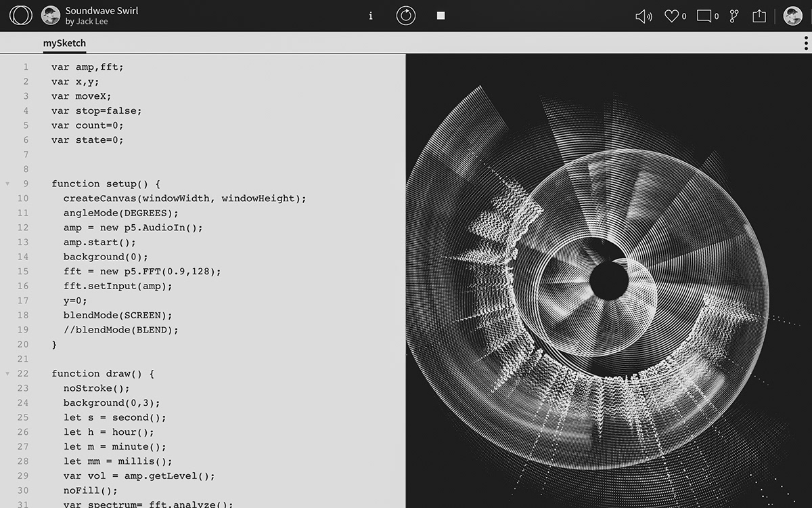Click the Soundwave Swirl sketch title
This screenshot has width=812, height=508.
101,11
